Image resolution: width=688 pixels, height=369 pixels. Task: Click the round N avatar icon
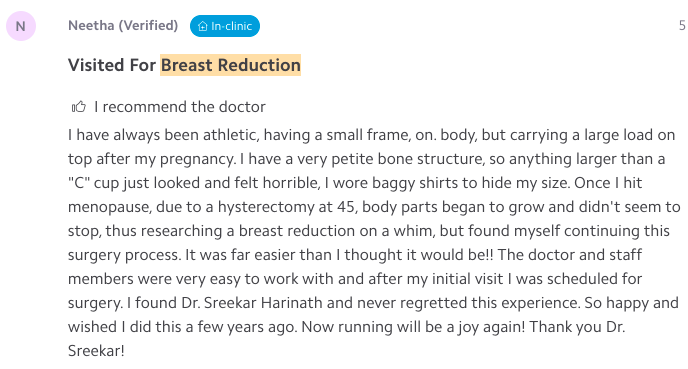click(21, 26)
